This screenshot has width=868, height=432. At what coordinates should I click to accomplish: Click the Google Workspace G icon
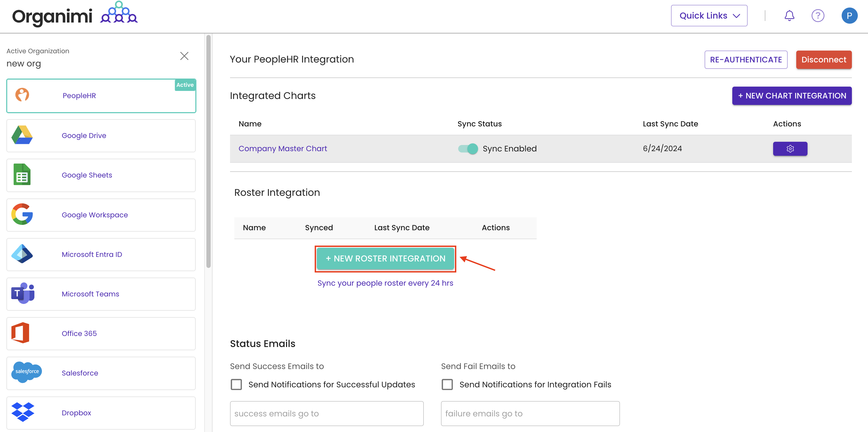coord(22,214)
